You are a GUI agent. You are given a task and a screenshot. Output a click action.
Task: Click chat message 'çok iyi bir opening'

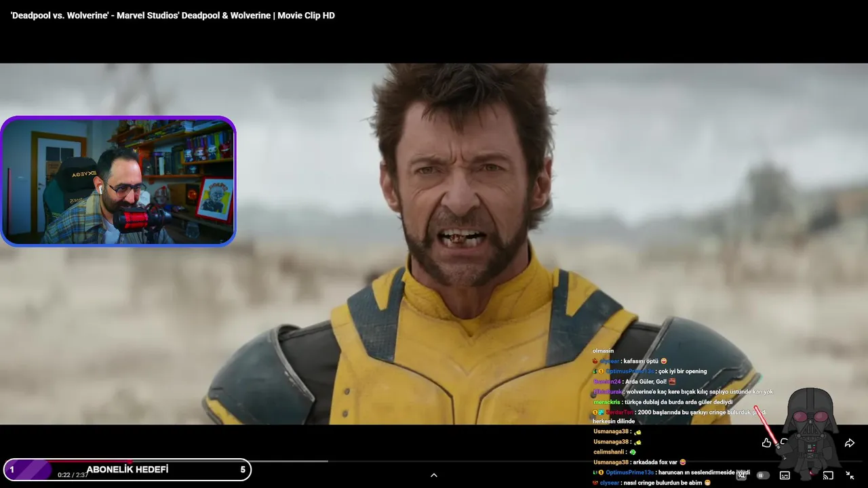682,371
